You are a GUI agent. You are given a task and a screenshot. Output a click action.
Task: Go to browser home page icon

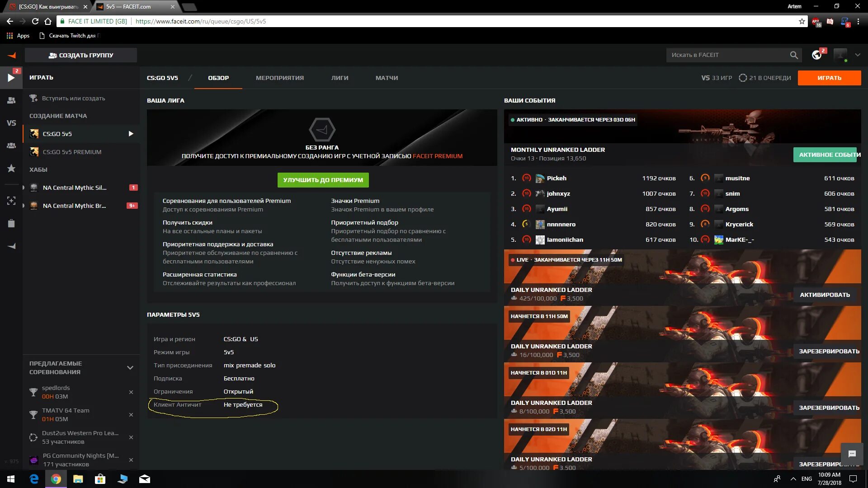(48, 21)
